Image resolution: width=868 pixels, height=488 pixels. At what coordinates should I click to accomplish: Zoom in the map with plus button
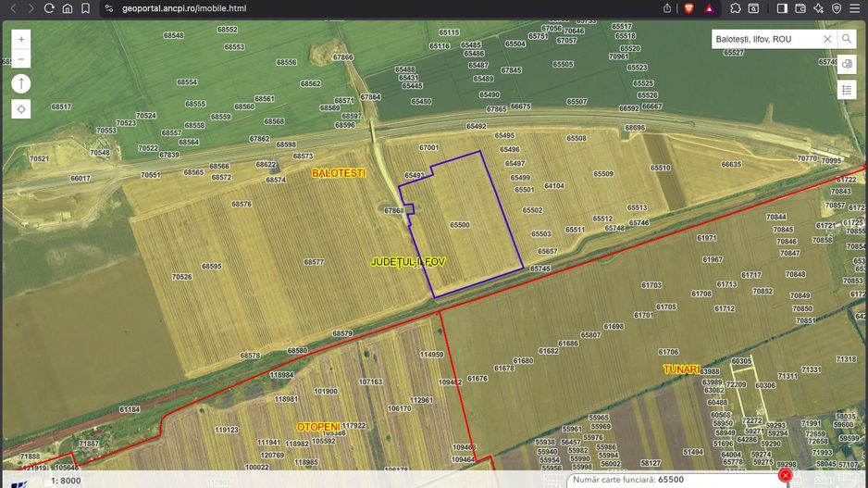click(x=21, y=39)
